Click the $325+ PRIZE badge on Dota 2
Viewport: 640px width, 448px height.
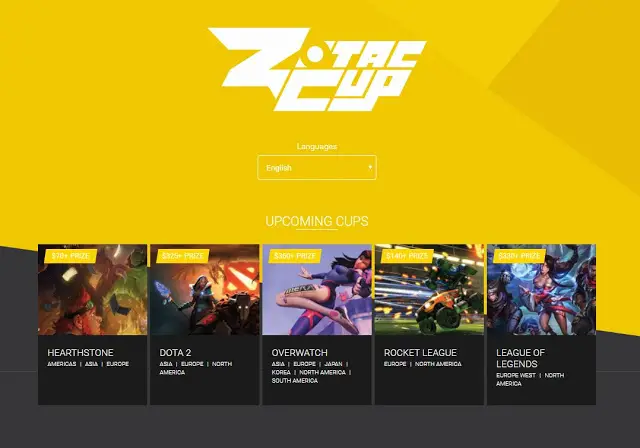pyautogui.click(x=182, y=256)
